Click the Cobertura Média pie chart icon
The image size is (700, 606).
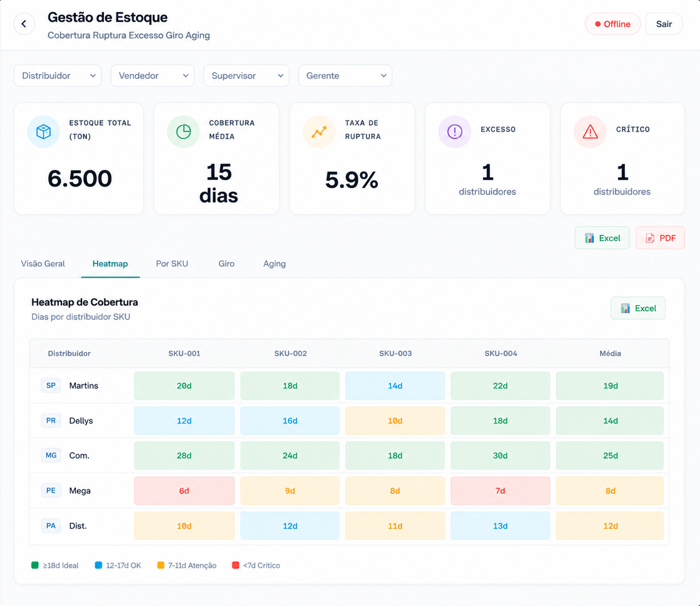pyautogui.click(x=184, y=132)
